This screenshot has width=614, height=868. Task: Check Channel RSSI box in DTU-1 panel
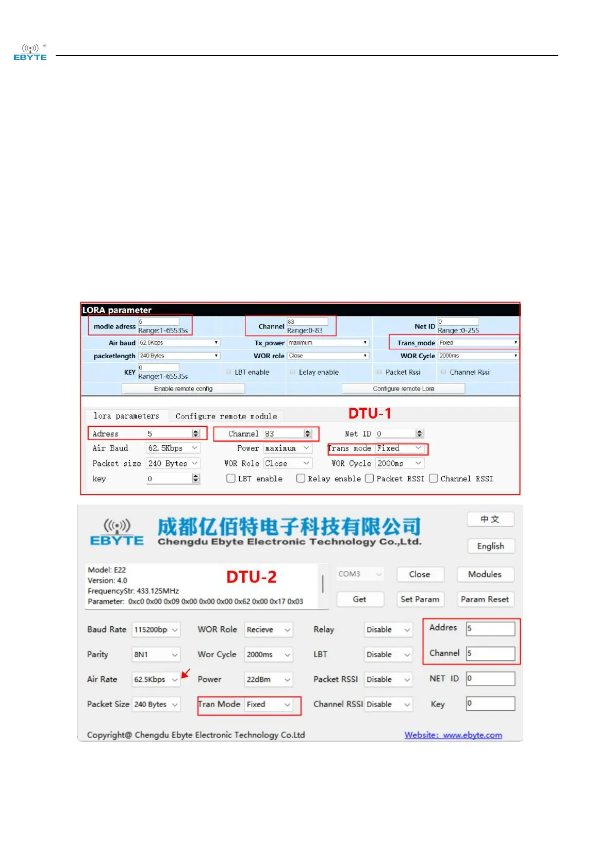[434, 478]
